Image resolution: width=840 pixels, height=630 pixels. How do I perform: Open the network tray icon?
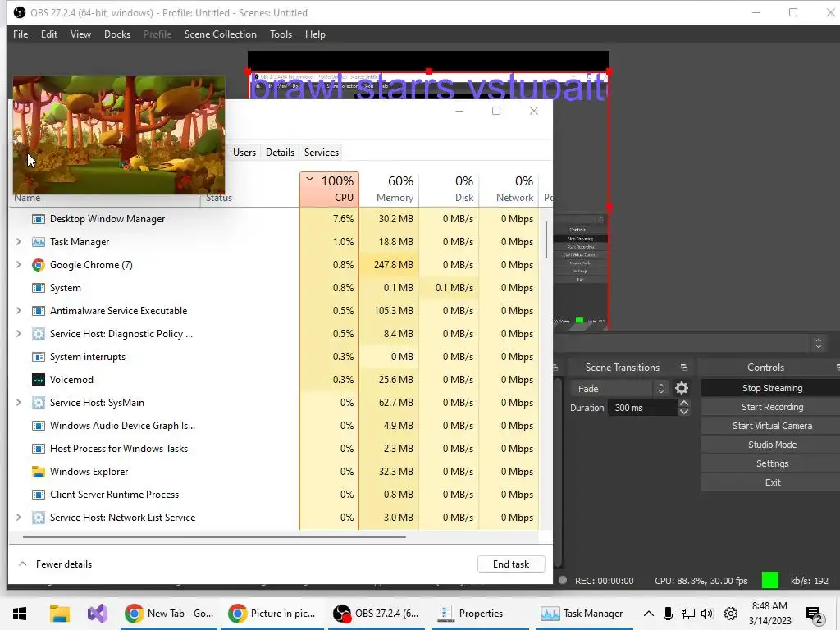tap(688, 614)
